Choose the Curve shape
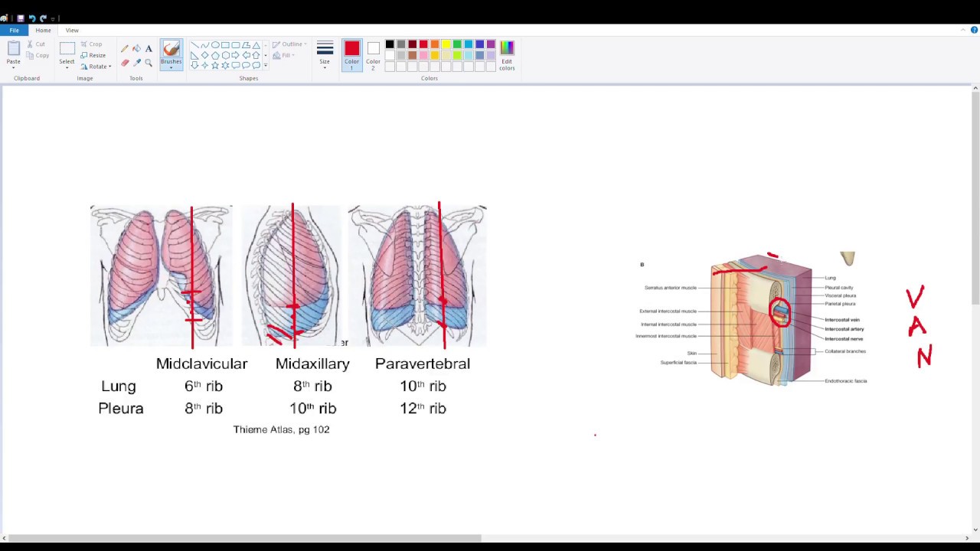The height and width of the screenshot is (551, 980). click(x=205, y=44)
